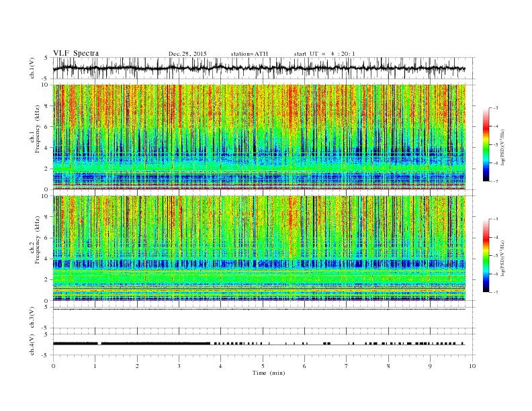This screenshot has height=411, width=532.
Task: Click the "ch.3(V)" axis label
Action: [32, 318]
